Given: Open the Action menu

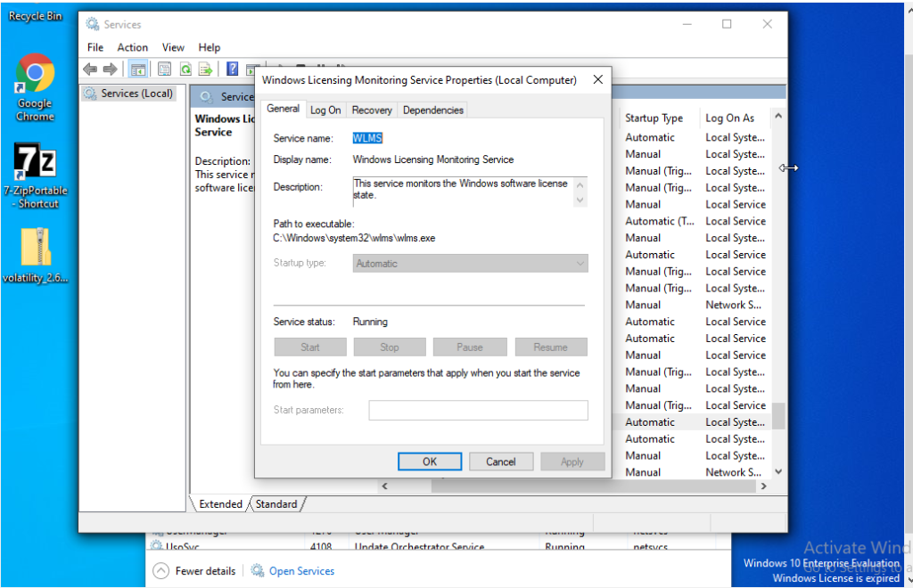Looking at the screenshot, I should tap(133, 48).
